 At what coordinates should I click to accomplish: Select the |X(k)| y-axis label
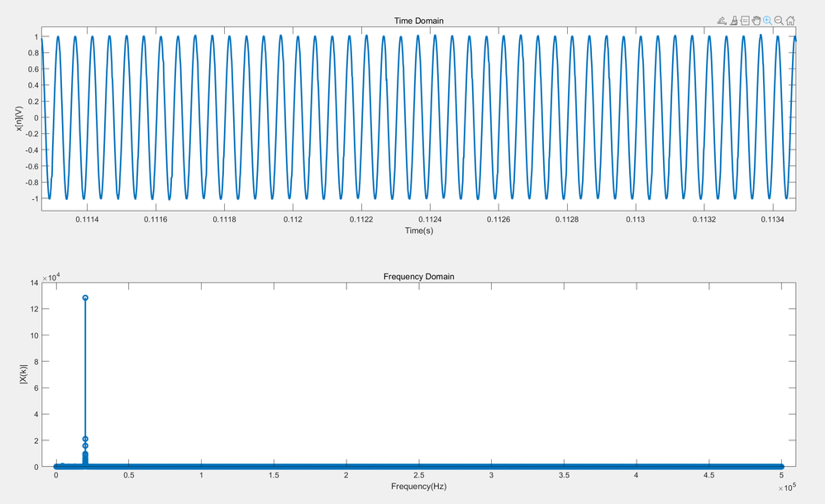coord(22,374)
